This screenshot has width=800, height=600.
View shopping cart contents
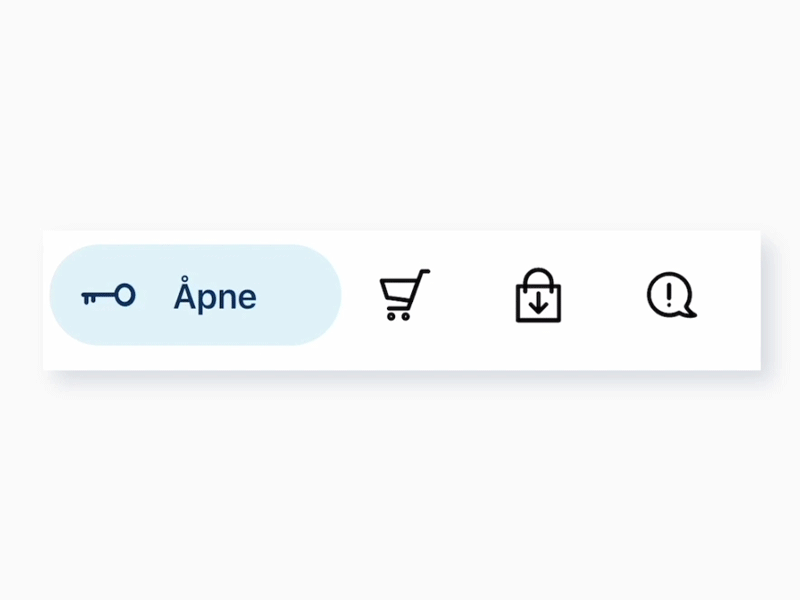pos(404,296)
